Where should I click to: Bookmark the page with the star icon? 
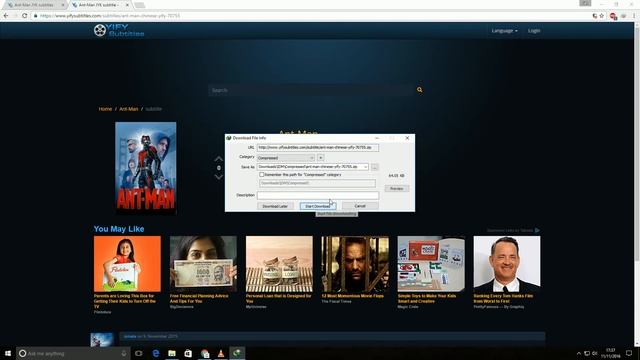(602, 16)
